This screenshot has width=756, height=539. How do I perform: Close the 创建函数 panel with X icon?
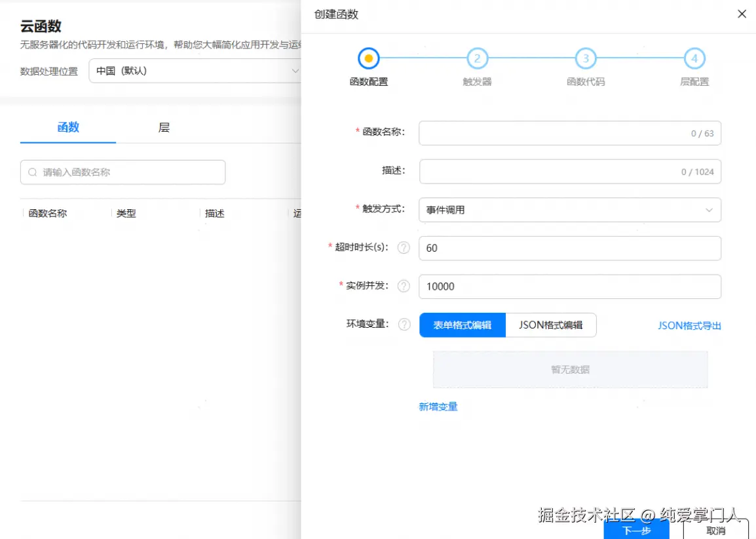[x=742, y=14]
